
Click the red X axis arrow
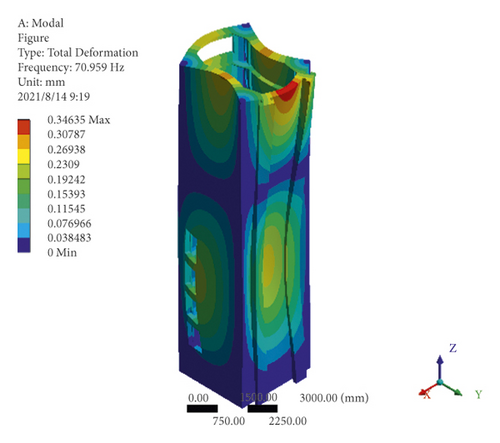pos(428,389)
